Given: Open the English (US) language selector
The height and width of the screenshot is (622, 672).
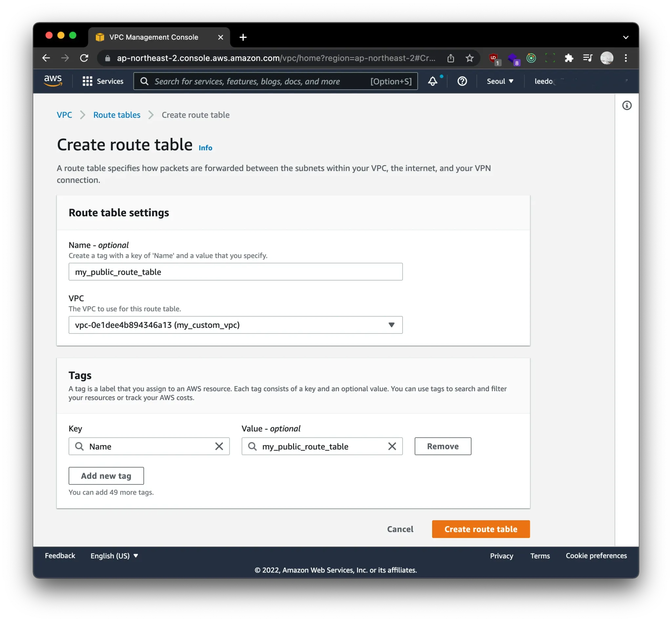Looking at the screenshot, I should point(114,556).
